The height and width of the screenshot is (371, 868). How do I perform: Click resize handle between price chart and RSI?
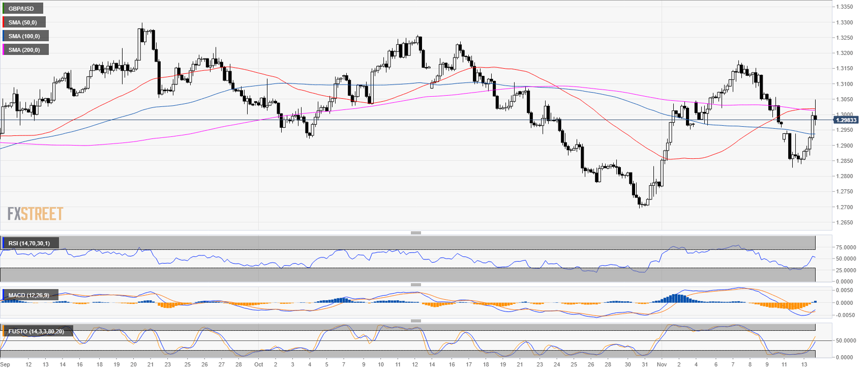coord(415,233)
